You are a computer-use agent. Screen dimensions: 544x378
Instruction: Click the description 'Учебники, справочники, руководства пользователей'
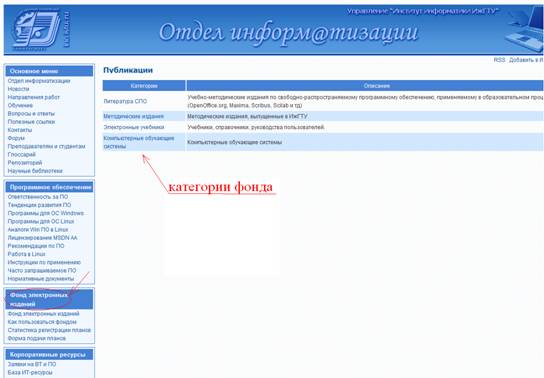click(256, 127)
